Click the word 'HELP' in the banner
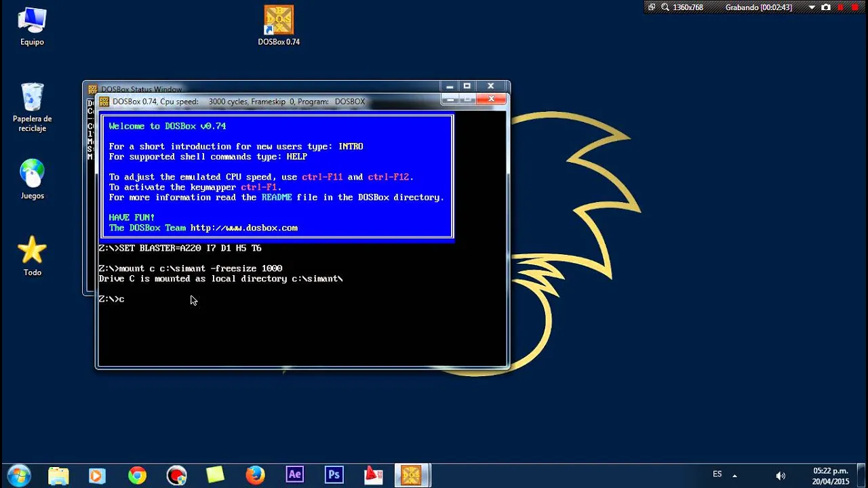 click(x=297, y=157)
